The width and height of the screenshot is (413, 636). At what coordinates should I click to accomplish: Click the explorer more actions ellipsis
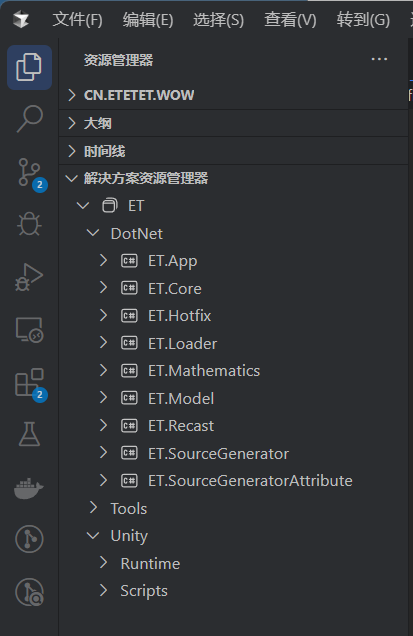[x=379, y=60]
